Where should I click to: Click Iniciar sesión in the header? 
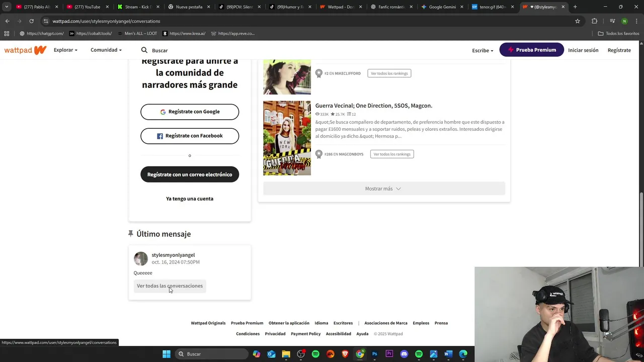[583, 50]
